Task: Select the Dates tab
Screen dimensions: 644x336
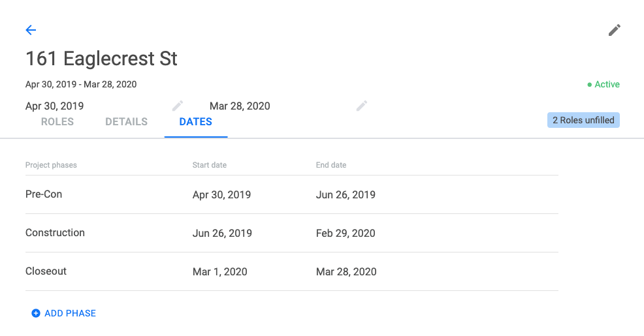Action: pyautogui.click(x=196, y=121)
